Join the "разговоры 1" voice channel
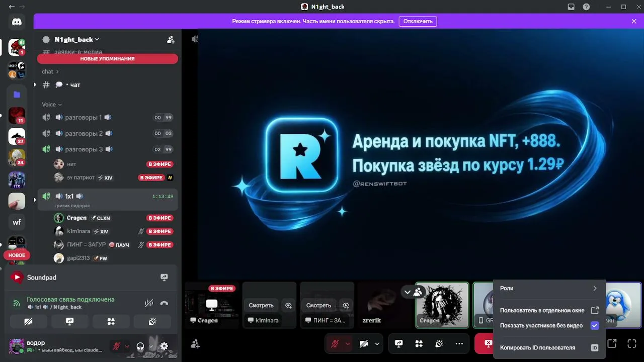Image resolution: width=644 pixels, height=362 pixels. [108, 118]
